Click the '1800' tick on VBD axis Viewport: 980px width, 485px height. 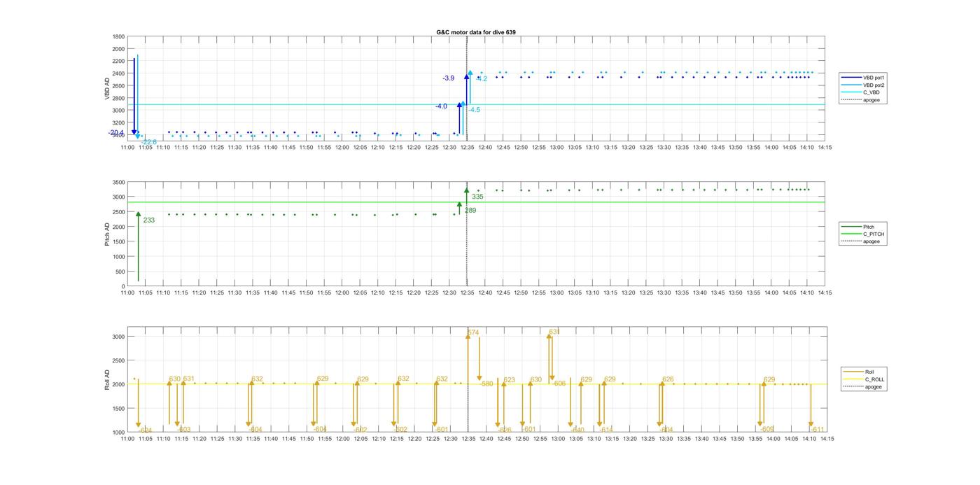119,36
